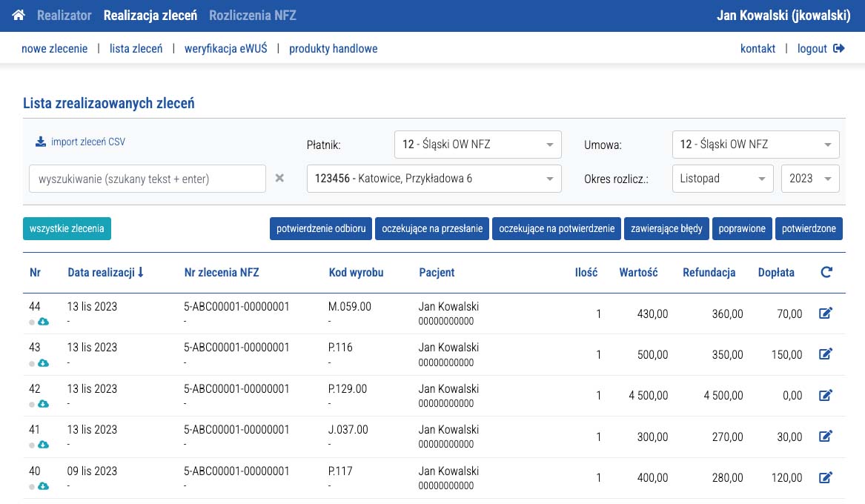Open edit icon for order 42
865x504 pixels.
(826, 396)
